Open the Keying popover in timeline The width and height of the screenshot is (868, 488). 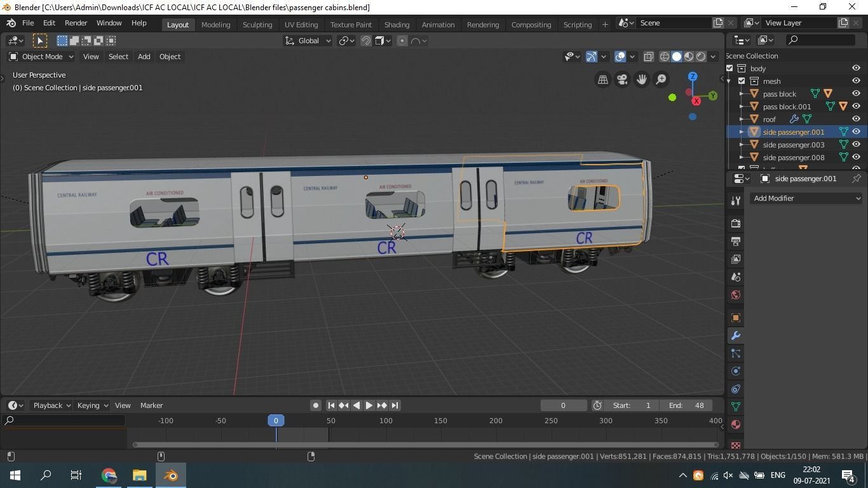pyautogui.click(x=92, y=405)
